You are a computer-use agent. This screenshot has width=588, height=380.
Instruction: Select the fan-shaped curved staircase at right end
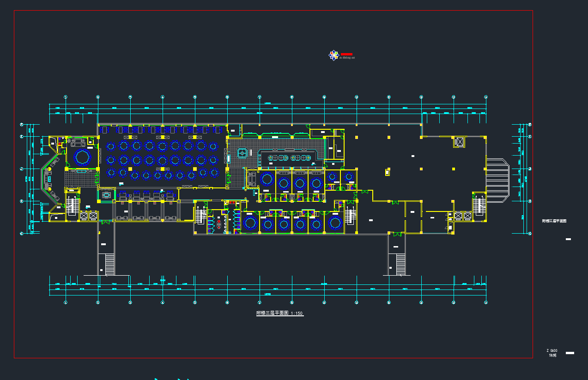[497, 180]
